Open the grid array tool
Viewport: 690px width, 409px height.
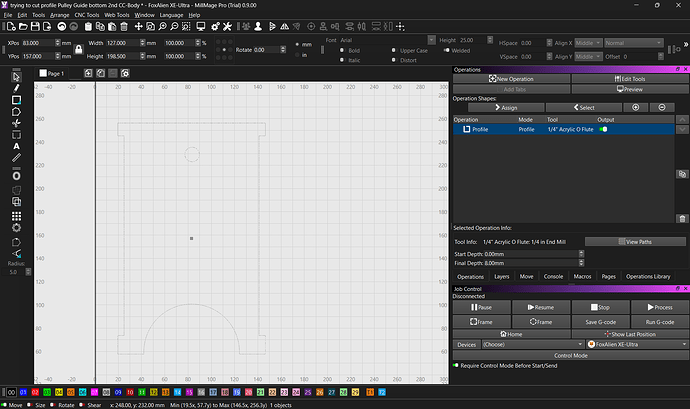pyautogui.click(x=16, y=216)
